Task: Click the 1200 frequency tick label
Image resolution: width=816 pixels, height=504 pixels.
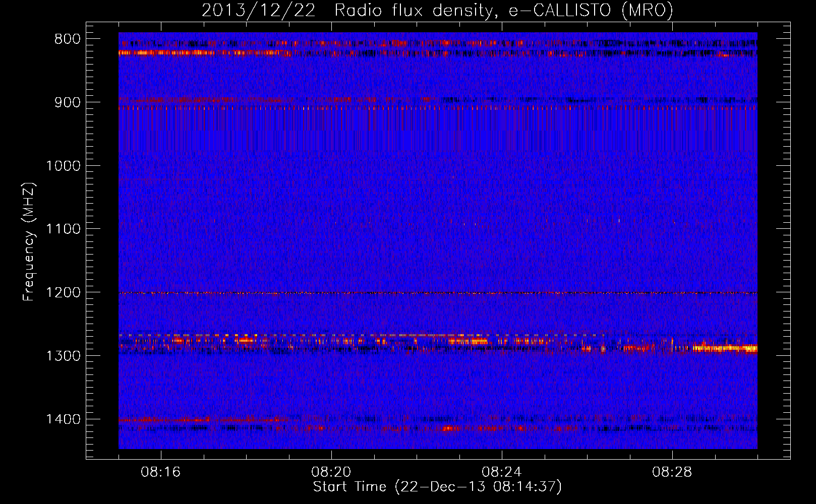Action: (x=63, y=292)
